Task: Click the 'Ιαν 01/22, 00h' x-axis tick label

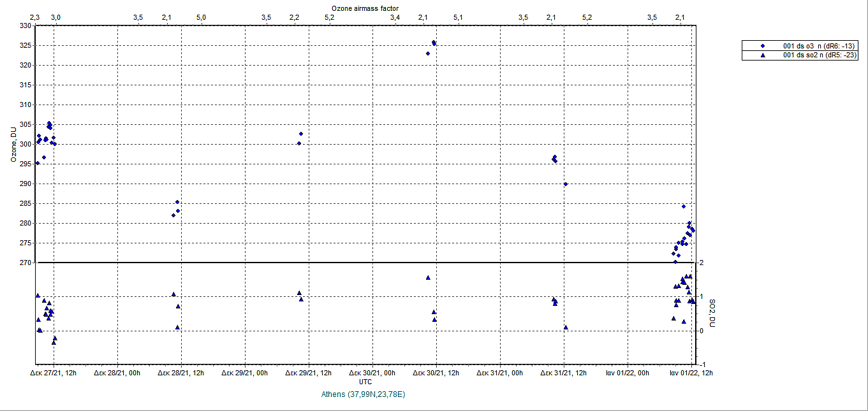Action: tap(628, 373)
